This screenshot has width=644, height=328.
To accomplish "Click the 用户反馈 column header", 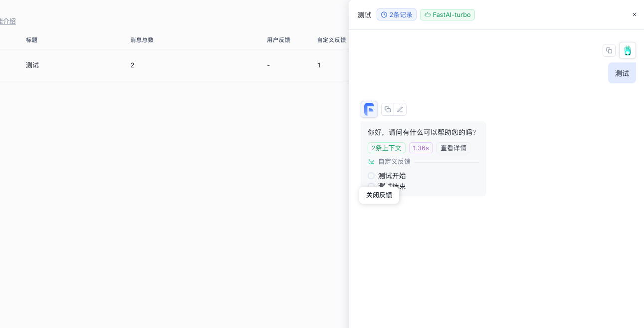I will [x=278, y=40].
